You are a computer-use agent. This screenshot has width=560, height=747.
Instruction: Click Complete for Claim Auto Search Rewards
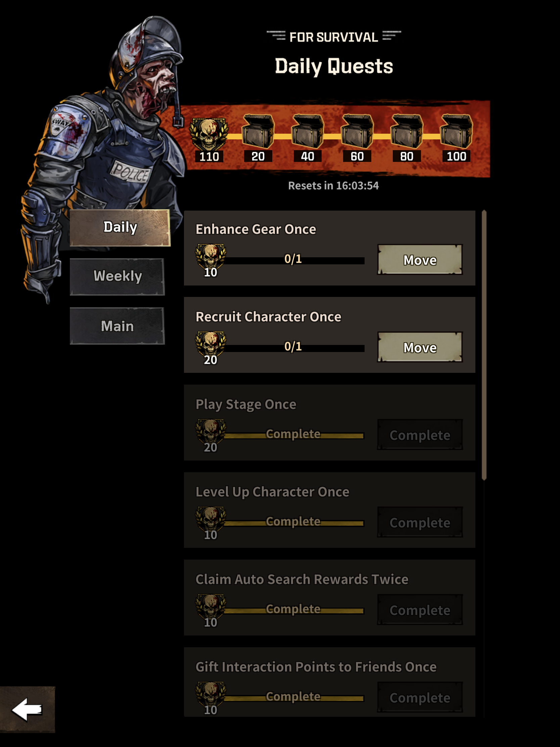(x=420, y=610)
